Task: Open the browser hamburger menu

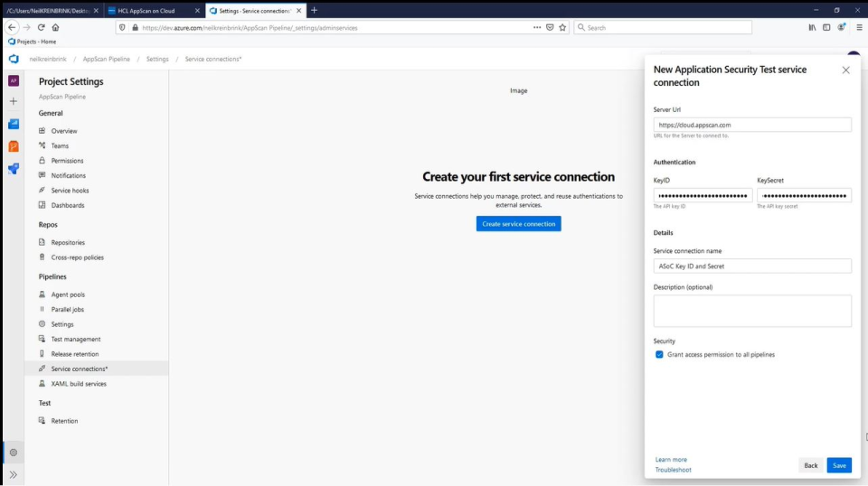Action: click(859, 27)
